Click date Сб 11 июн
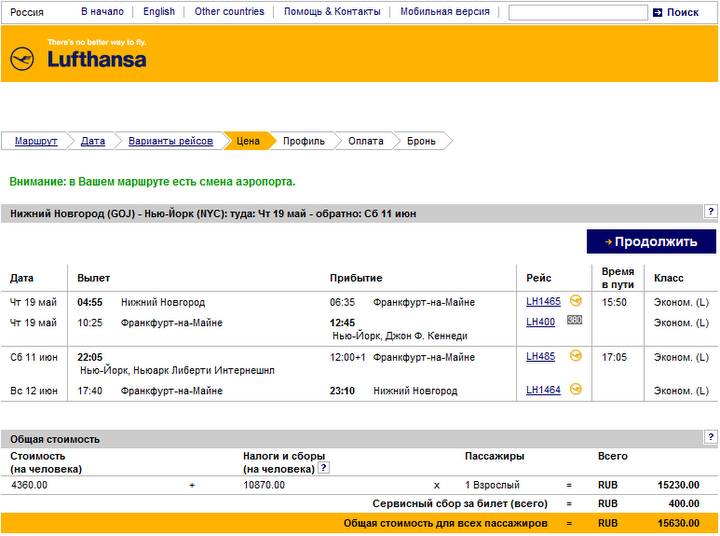 tap(34, 357)
